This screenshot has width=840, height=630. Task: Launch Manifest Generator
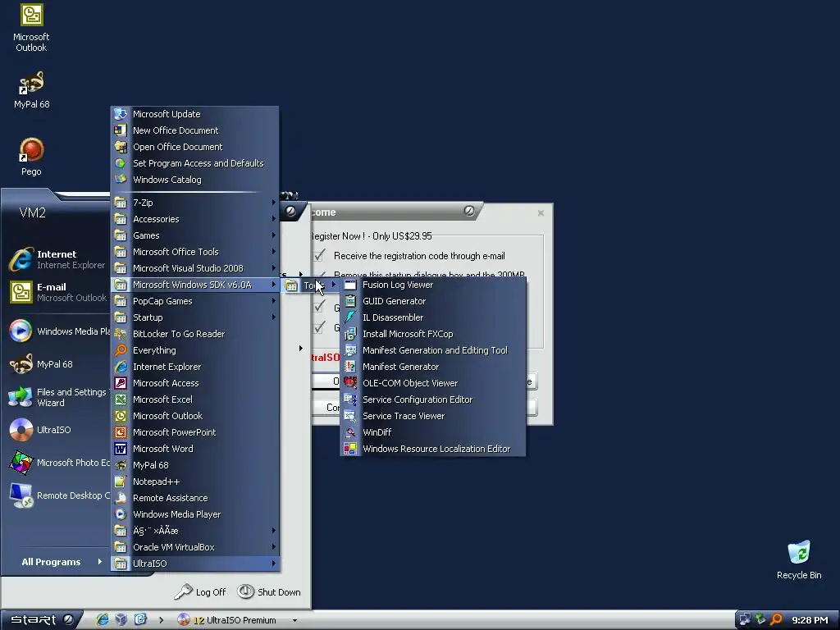(433, 367)
